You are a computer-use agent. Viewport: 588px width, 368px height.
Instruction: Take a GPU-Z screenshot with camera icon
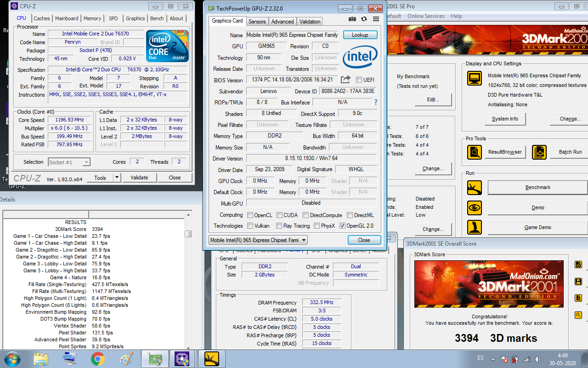352,19
